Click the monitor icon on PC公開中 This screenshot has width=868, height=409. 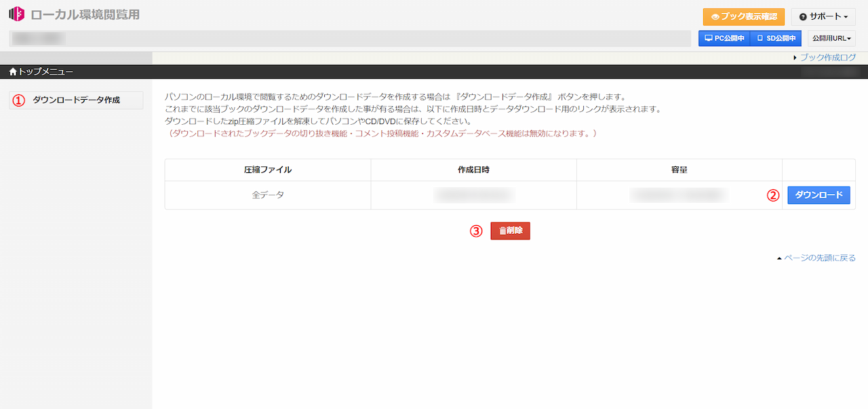(x=707, y=38)
